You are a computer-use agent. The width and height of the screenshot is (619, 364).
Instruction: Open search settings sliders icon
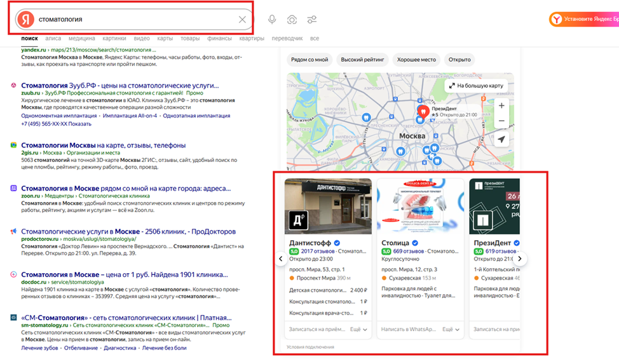pos(312,19)
